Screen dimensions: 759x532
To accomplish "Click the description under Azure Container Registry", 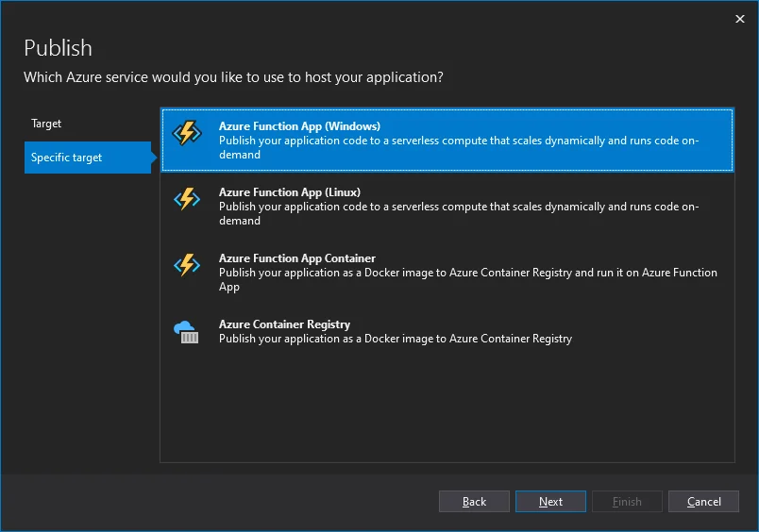I will coord(395,339).
